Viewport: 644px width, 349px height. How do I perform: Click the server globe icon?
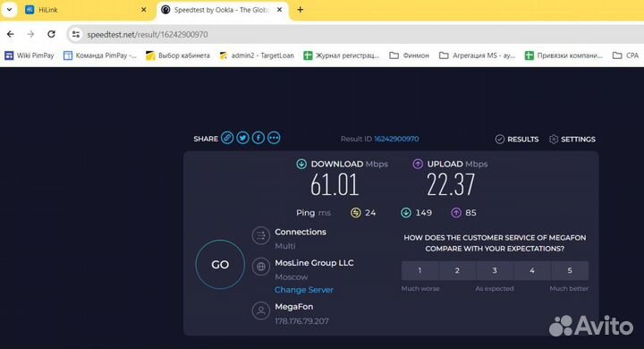pos(261,267)
